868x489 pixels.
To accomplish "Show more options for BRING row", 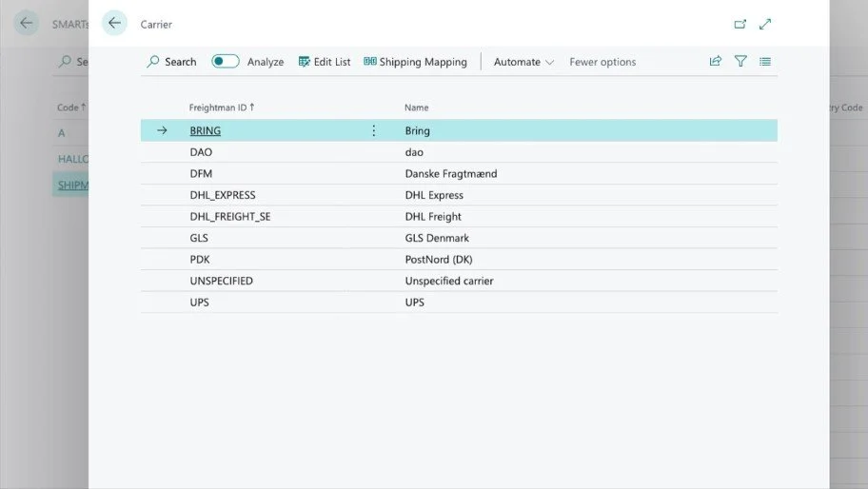I will (x=374, y=130).
